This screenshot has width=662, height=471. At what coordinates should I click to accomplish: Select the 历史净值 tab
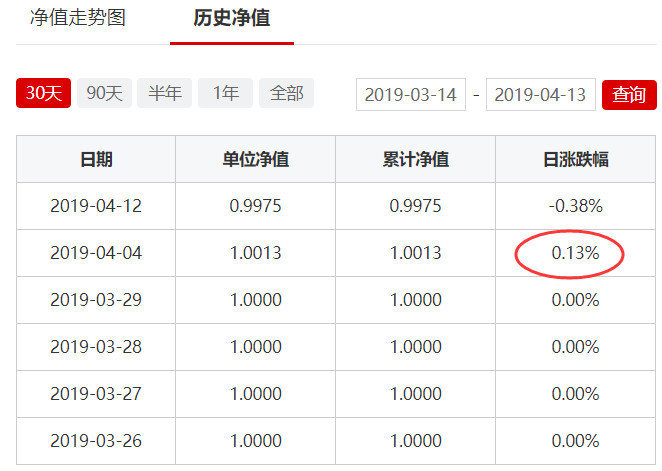(232, 18)
